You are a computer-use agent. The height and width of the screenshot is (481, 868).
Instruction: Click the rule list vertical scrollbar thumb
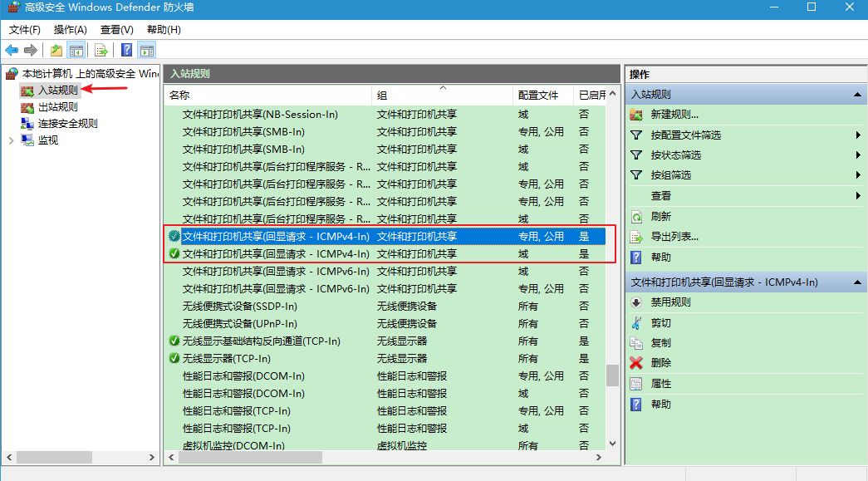point(612,375)
